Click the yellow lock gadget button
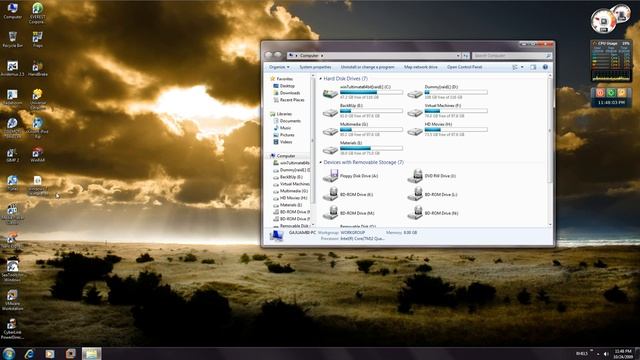640x360 pixels. 622,93
